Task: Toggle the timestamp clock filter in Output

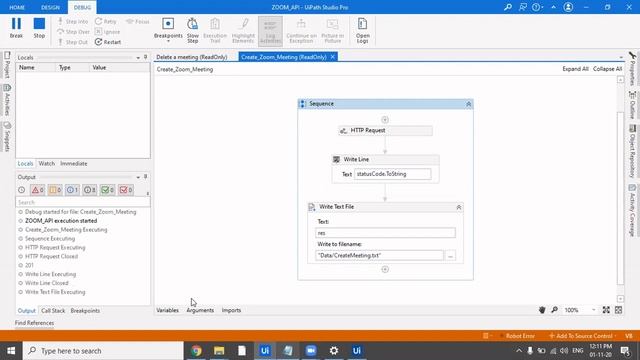Action: [x=22, y=190]
